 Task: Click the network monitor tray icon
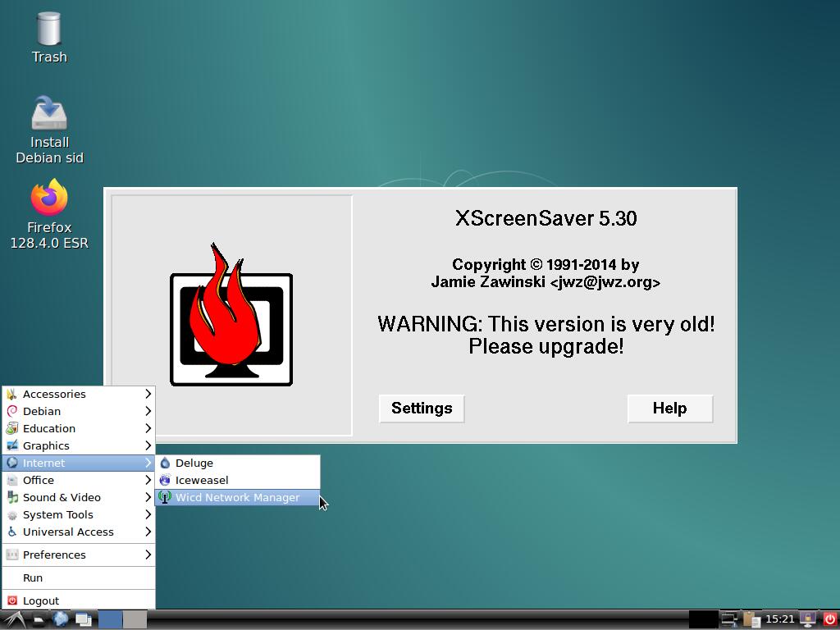coord(729,620)
